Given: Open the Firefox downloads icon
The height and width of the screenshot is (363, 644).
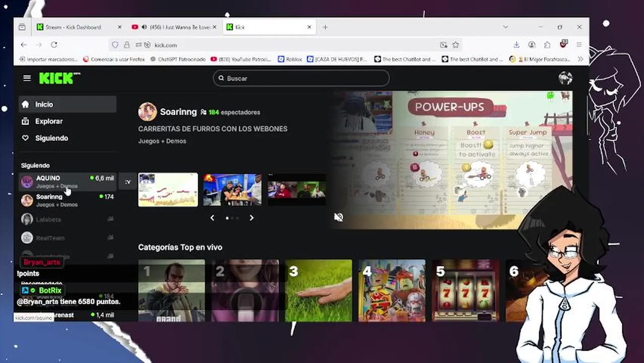Looking at the screenshot, I should 517,45.
